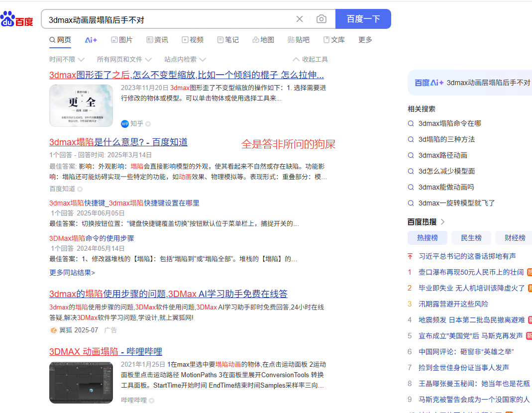Search related query 3d怎么减少模型面
The height and width of the screenshot is (413, 532).
click(x=446, y=171)
